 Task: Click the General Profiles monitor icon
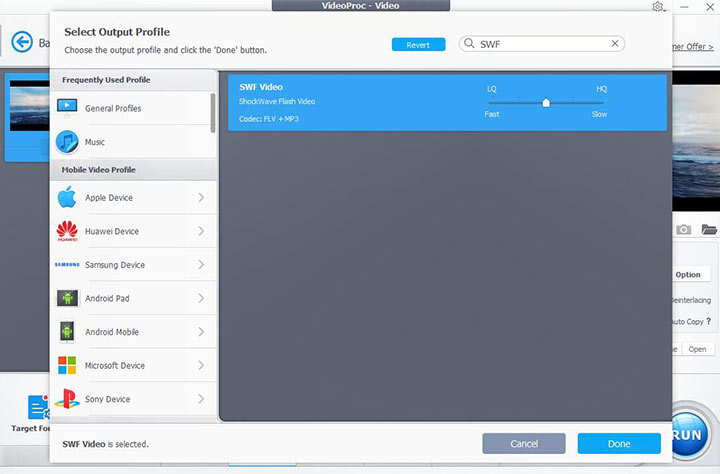(67, 107)
